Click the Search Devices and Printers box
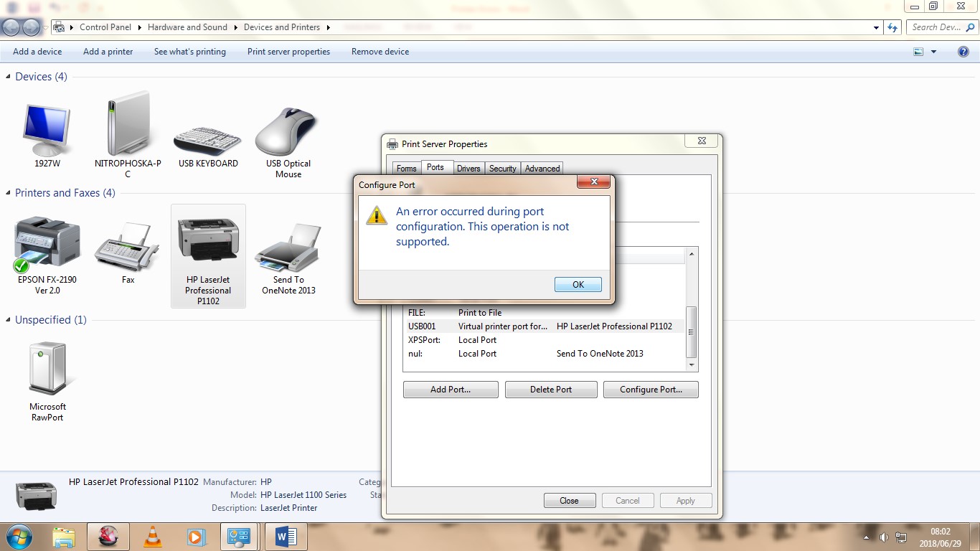Screen dimensions: 980x551 (x=941, y=27)
